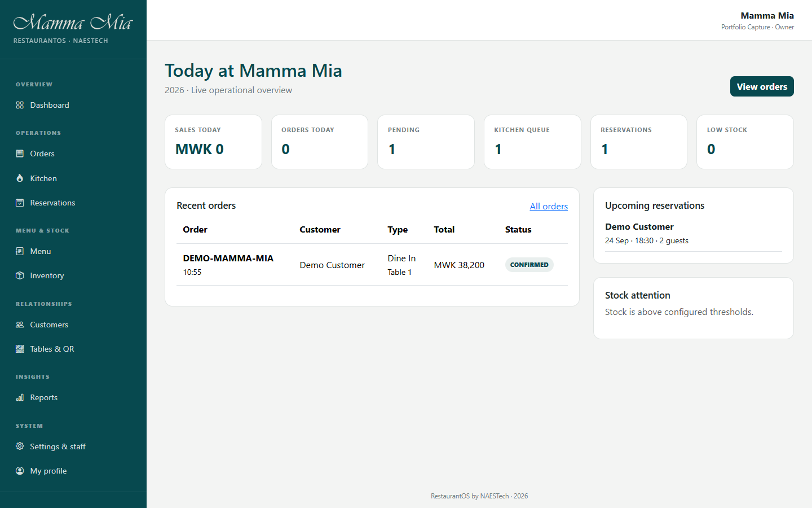
Task: Select the Reservations stat card
Action: tap(639, 142)
